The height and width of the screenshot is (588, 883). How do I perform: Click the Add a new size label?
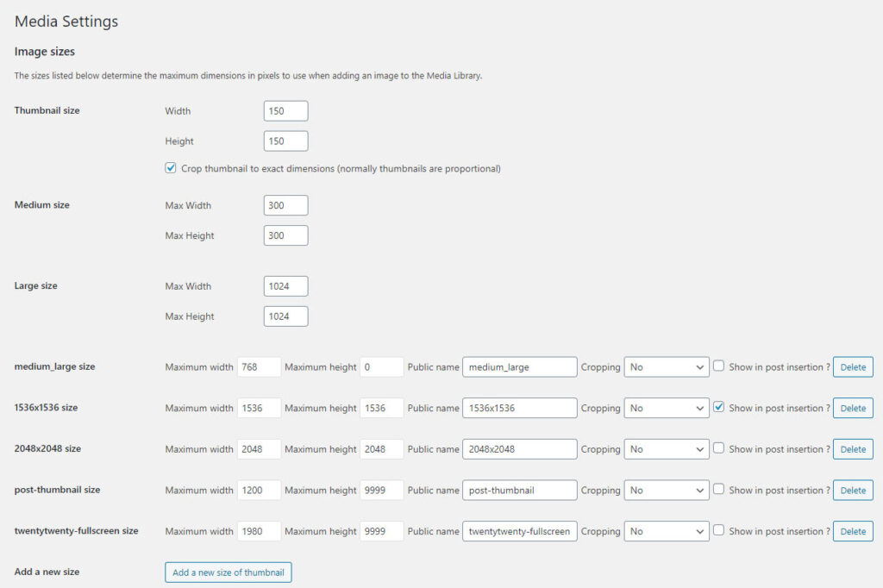coord(47,572)
